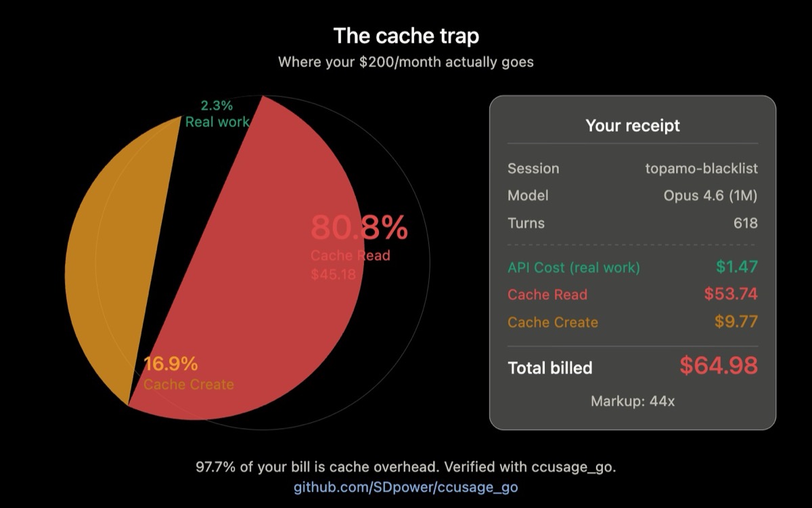
Task: Click the green 2.3% label
Action: click(x=217, y=106)
